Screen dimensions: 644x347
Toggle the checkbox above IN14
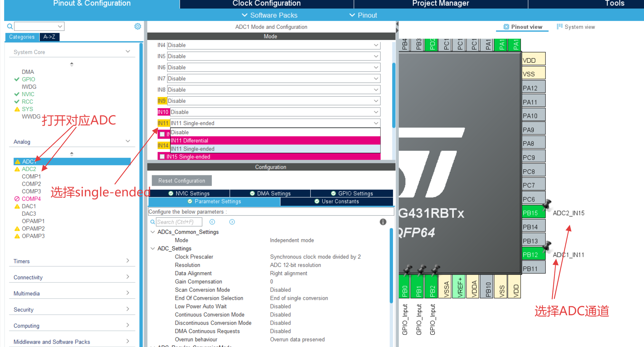point(162,134)
